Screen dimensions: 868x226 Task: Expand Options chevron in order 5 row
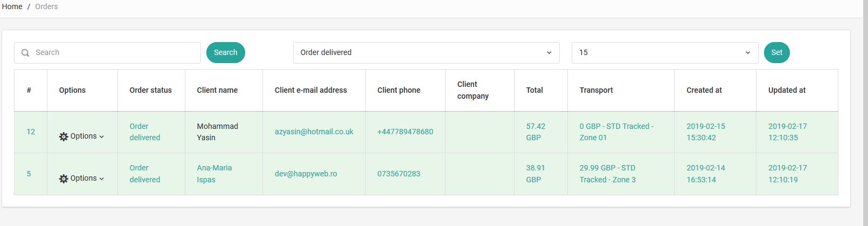point(102,179)
